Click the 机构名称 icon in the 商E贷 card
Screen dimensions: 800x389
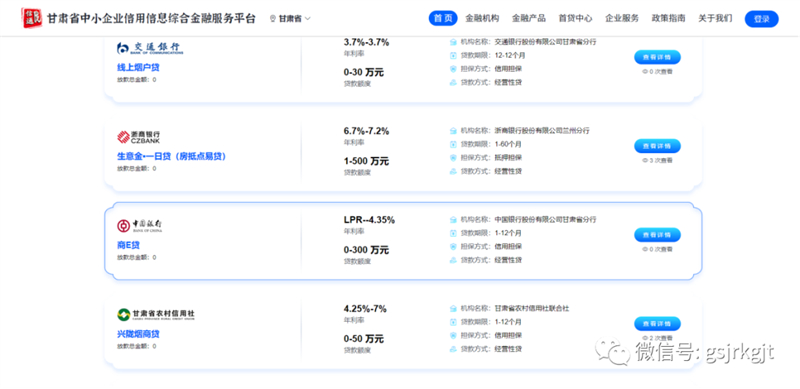coord(453,220)
